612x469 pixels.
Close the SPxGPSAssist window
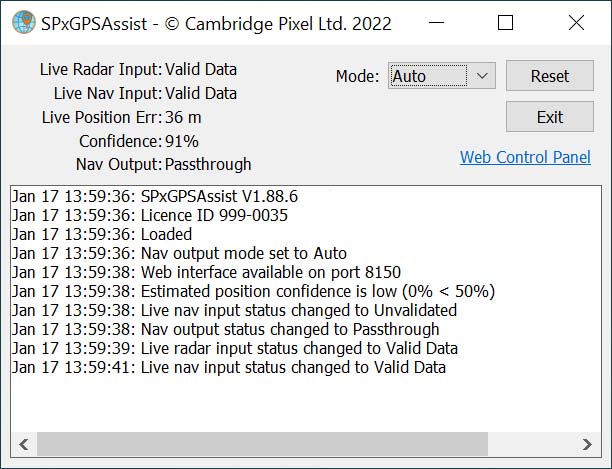tap(574, 23)
